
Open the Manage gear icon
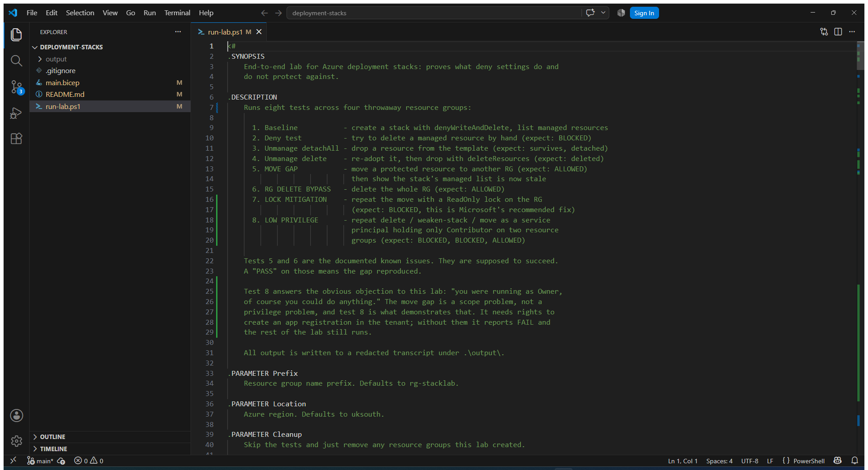[x=17, y=441]
